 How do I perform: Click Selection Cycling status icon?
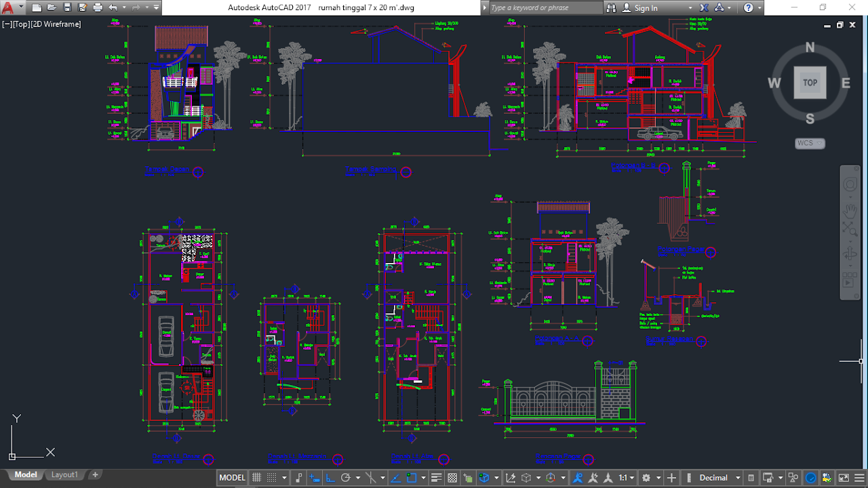coord(468,478)
